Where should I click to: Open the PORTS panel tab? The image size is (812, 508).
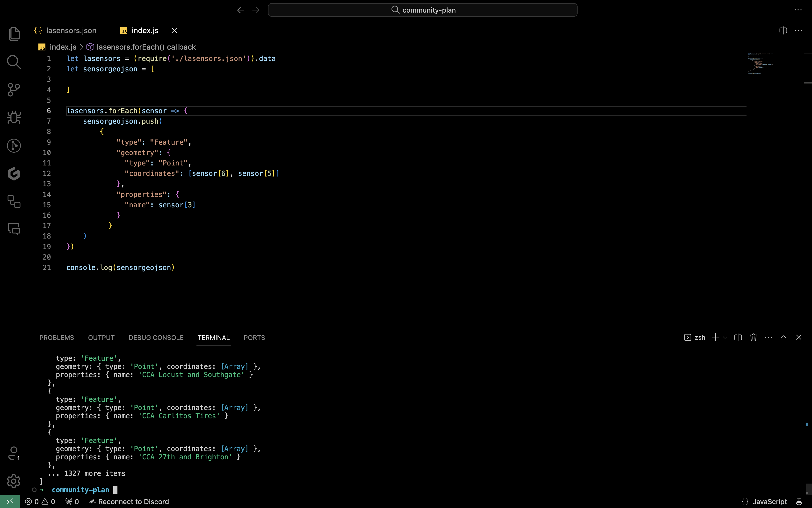pyautogui.click(x=254, y=338)
